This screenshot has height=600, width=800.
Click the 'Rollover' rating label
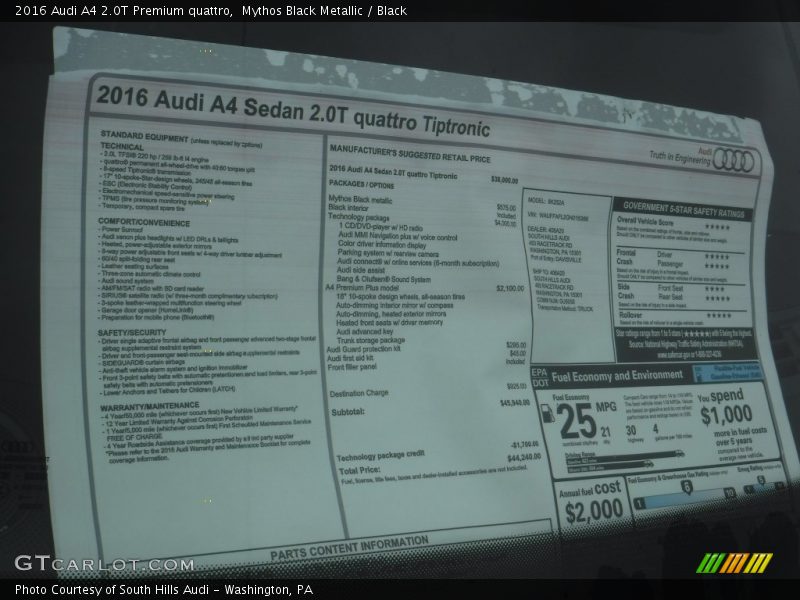click(630, 315)
